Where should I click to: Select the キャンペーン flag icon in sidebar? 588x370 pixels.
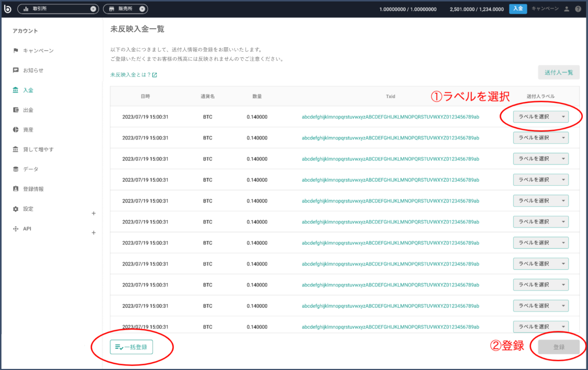coord(15,50)
